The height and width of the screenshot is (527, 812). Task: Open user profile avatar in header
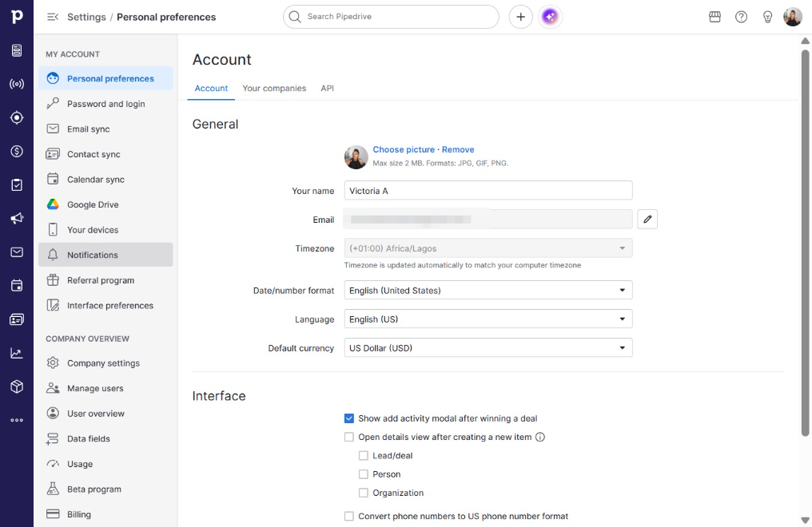792,17
